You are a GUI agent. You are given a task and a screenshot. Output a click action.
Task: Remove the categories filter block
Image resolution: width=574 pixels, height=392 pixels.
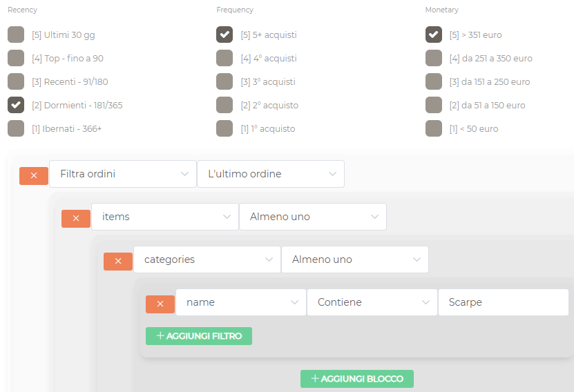tap(118, 261)
